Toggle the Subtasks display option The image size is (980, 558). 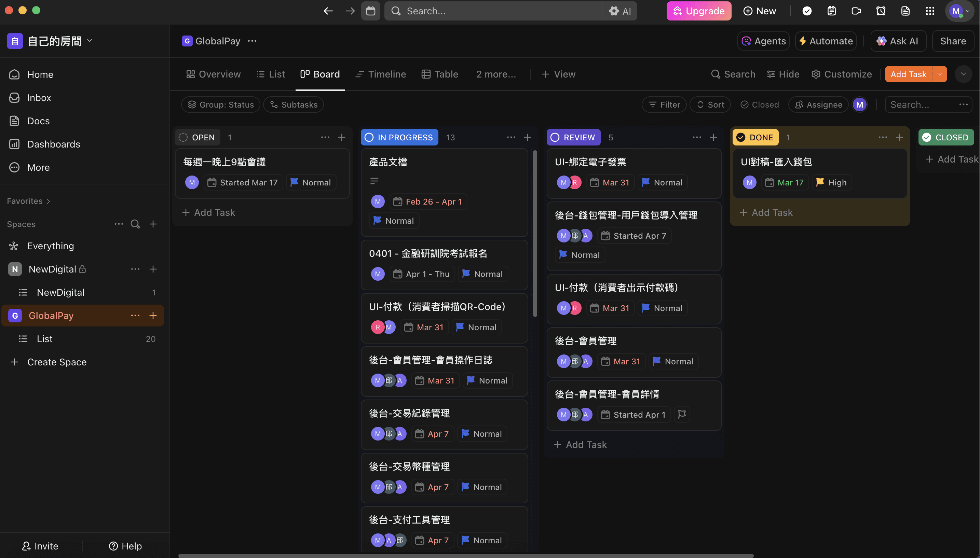point(294,104)
